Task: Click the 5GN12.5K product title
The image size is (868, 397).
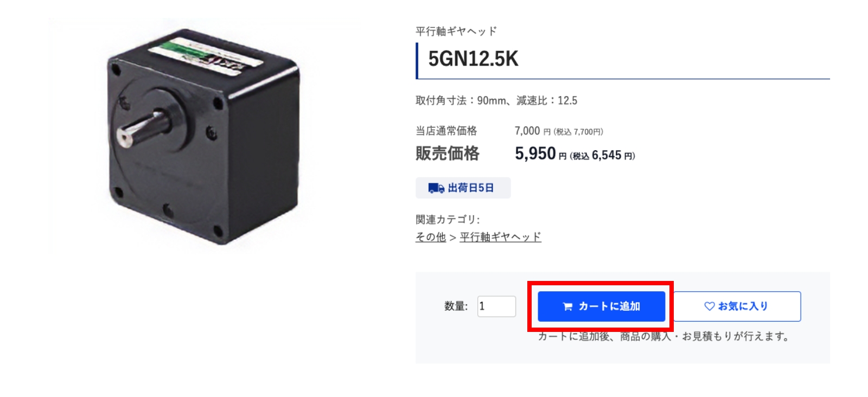Action: coord(473,59)
